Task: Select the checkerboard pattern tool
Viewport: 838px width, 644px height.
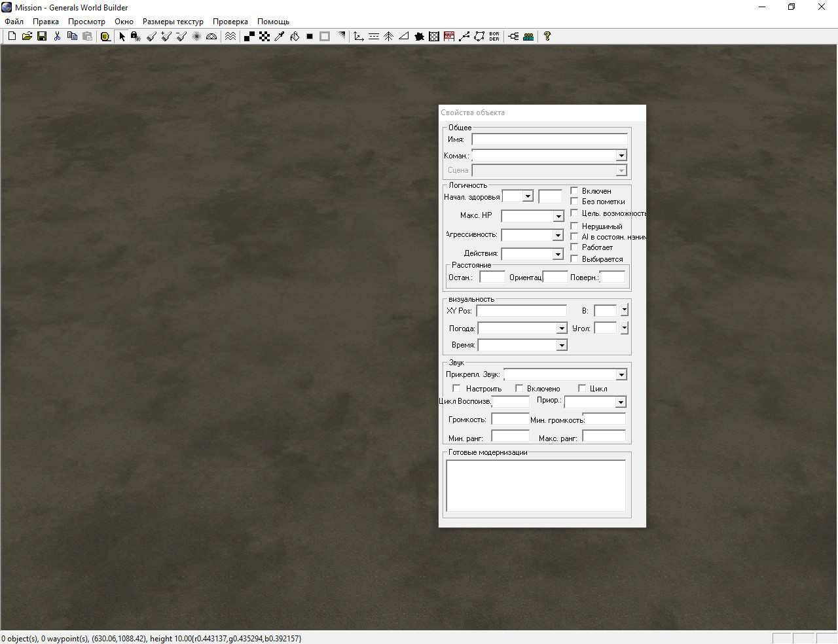Action: [264, 37]
